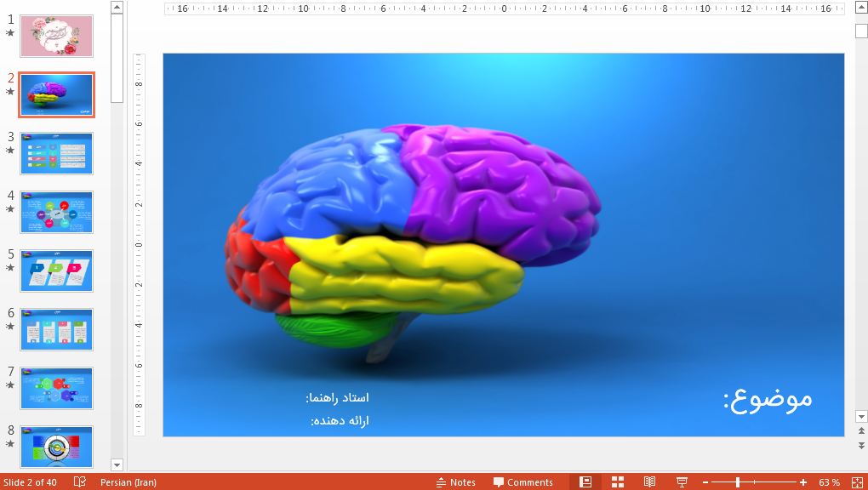
Task: Fit slide to current window
Action: 859,482
